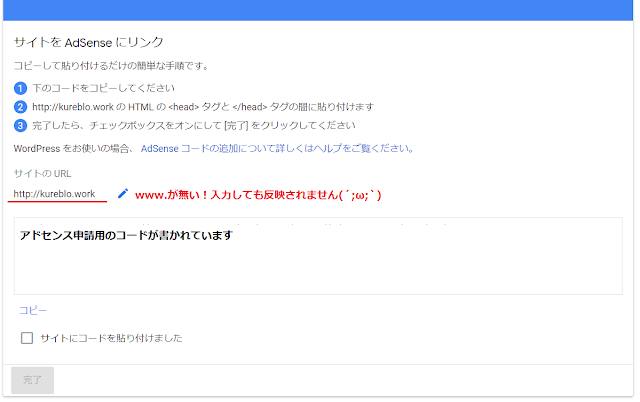
Task: Click inside the AdSense code text box
Action: (x=318, y=256)
